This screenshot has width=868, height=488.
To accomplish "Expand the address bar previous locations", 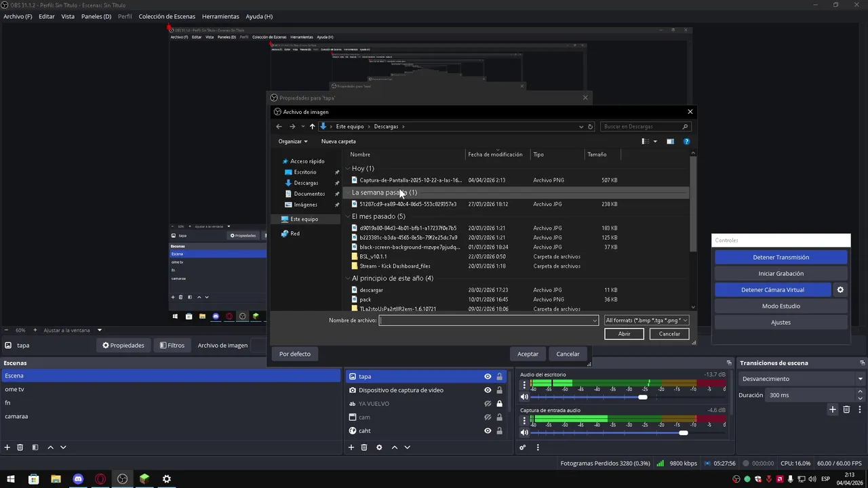I will point(581,127).
